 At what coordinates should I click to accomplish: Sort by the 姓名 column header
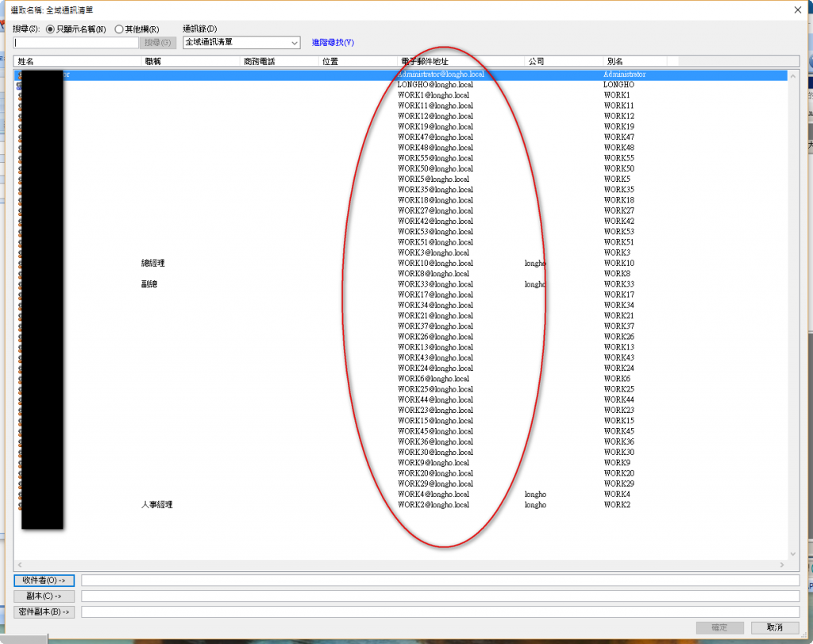pyautogui.click(x=77, y=61)
